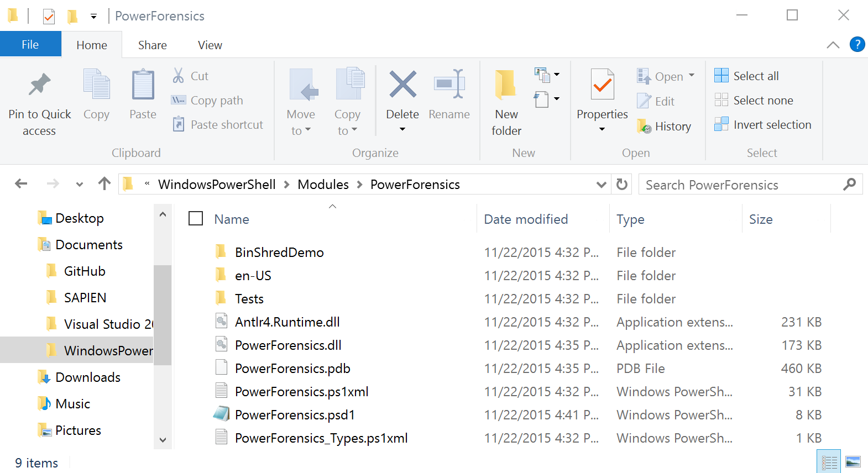Open the GitHub folder in the navigation pane

[x=85, y=271]
